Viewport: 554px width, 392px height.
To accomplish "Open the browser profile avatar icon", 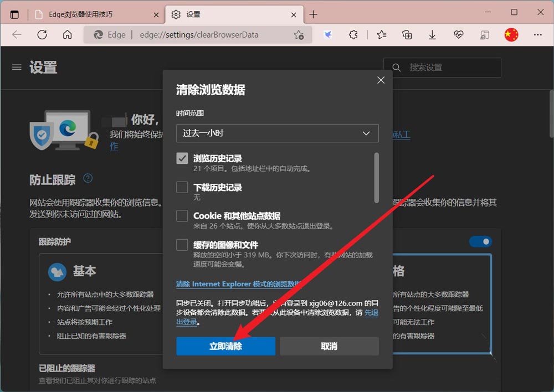I will tap(511, 34).
